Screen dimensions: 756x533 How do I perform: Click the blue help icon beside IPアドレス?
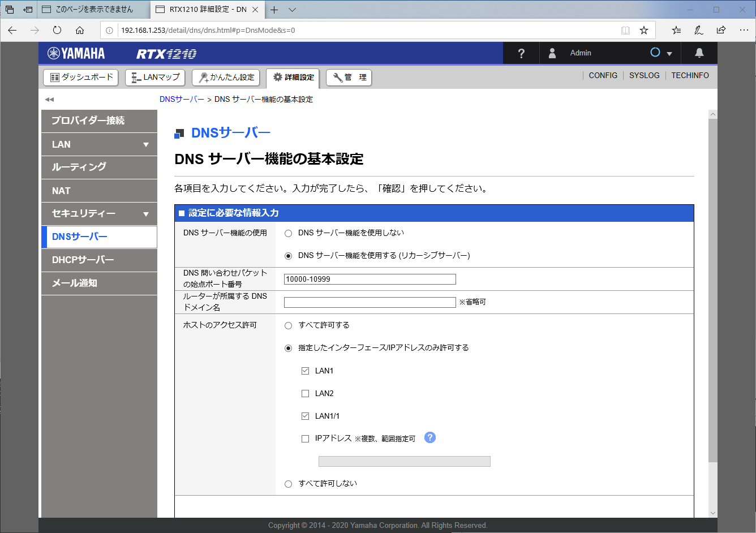click(430, 437)
